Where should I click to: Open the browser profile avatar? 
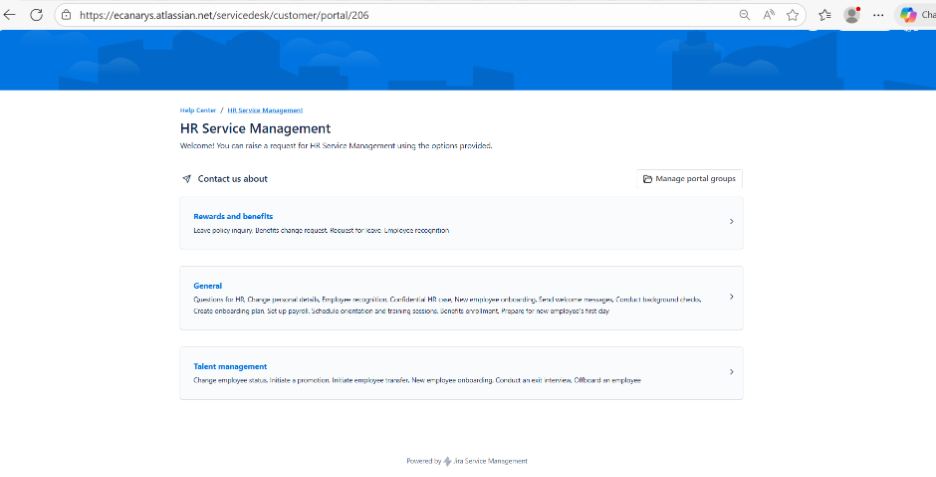[852, 15]
